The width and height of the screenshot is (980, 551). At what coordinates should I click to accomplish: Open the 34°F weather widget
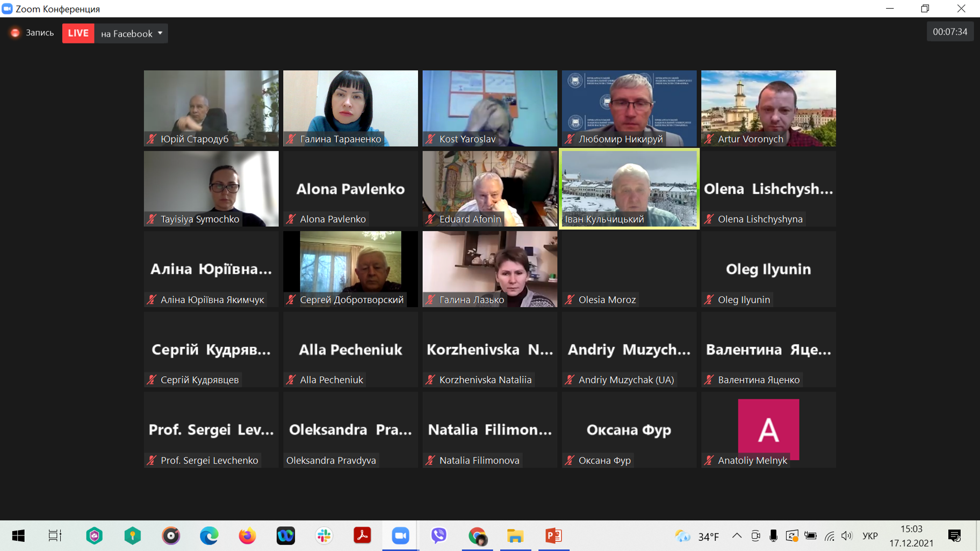[x=697, y=536]
